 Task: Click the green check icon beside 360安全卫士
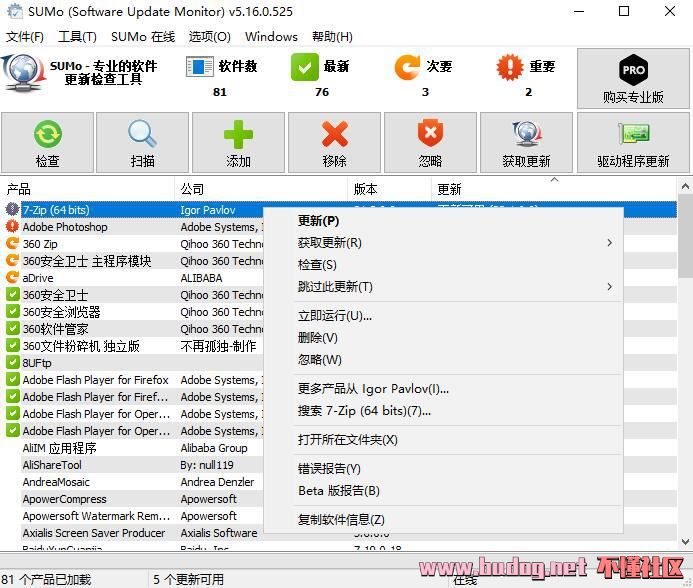pos(12,294)
